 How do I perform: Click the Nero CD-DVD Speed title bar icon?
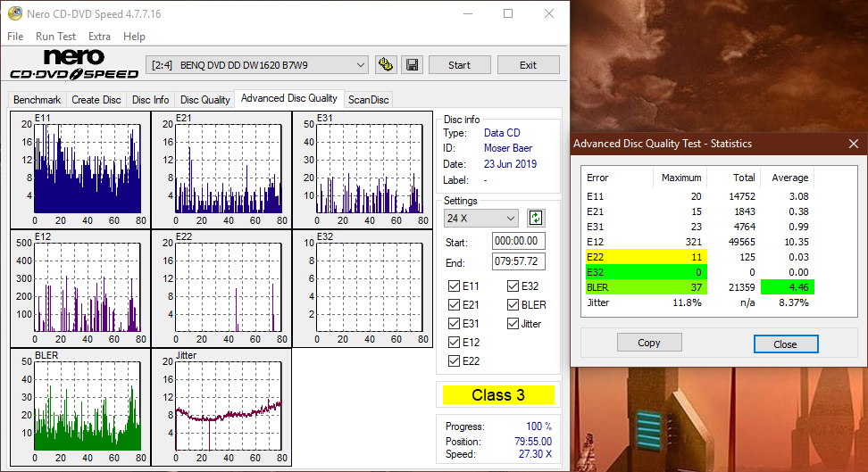tap(15, 13)
